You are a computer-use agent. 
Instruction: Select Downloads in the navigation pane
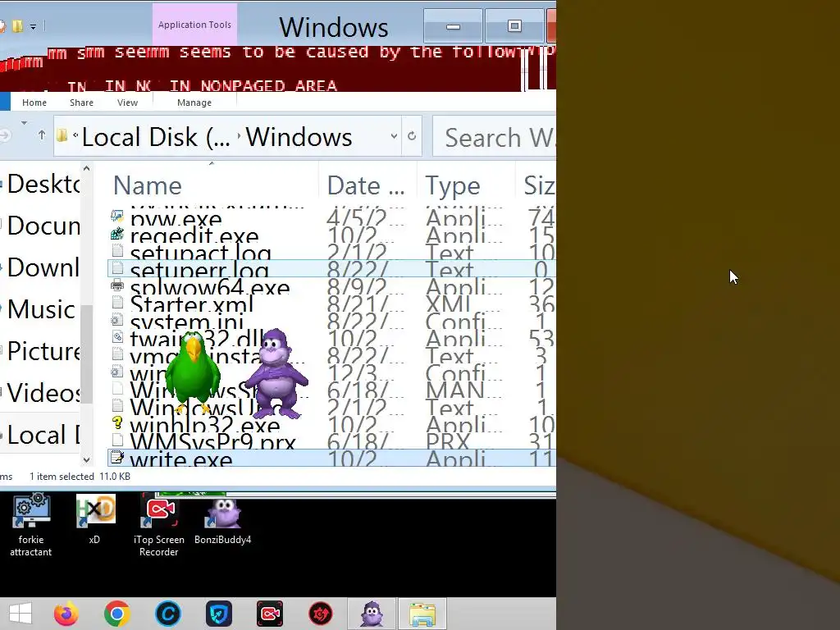tap(43, 267)
